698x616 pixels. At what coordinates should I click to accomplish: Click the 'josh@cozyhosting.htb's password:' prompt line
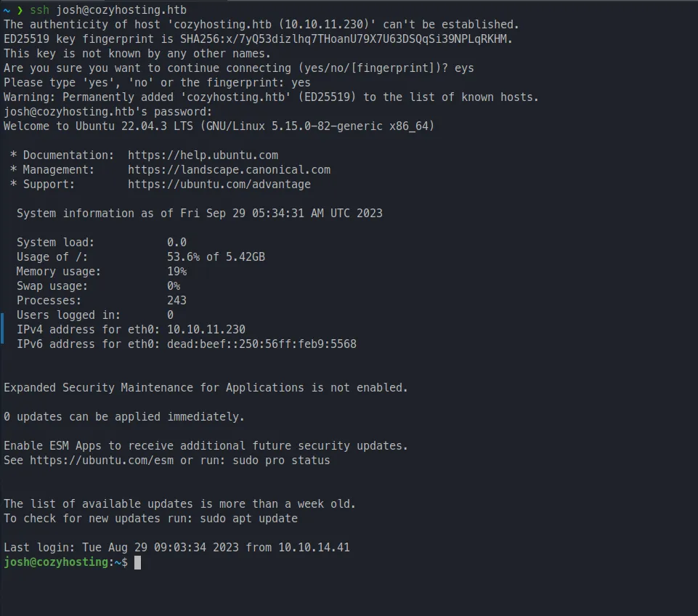coord(107,112)
